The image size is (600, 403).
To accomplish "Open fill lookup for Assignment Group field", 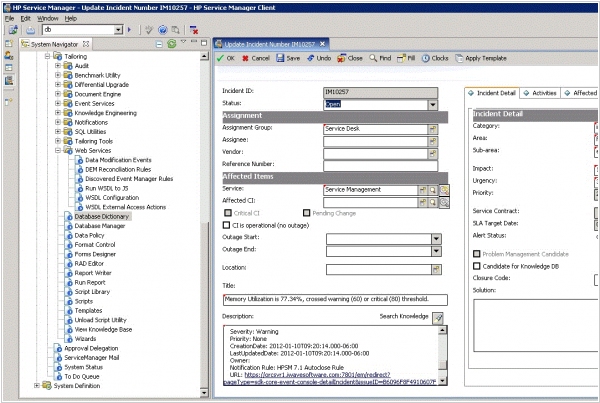I will 432,129.
